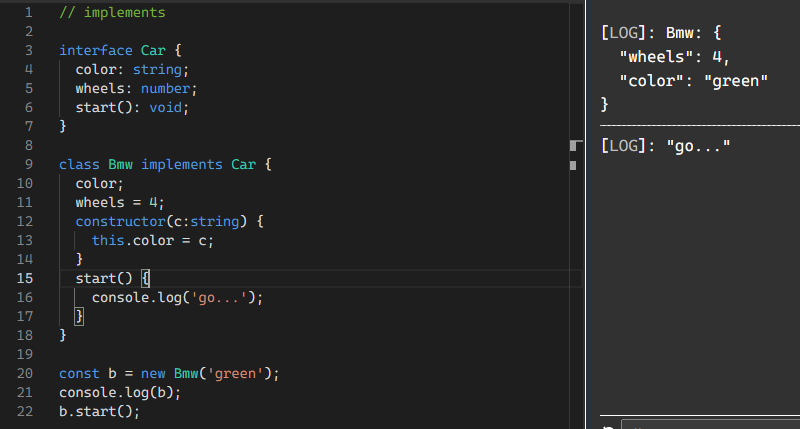
Task: Click 'b.start();' on line 22
Action: click(99, 411)
